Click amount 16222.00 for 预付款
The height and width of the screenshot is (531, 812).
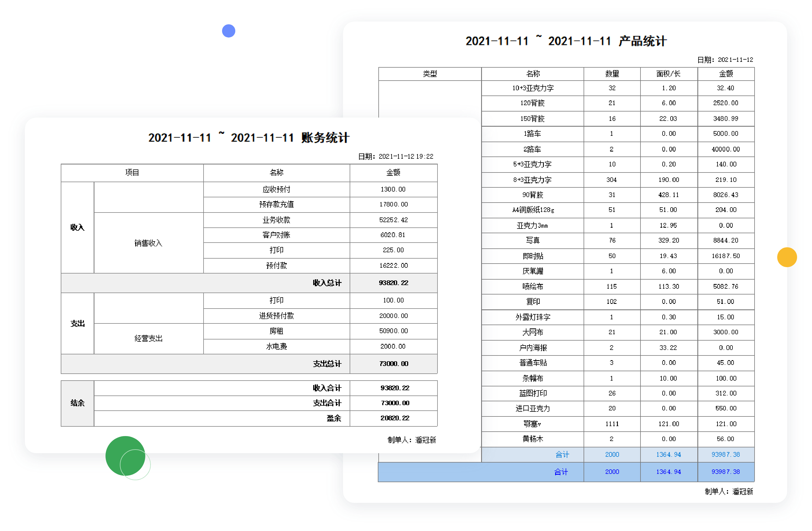[x=393, y=265]
